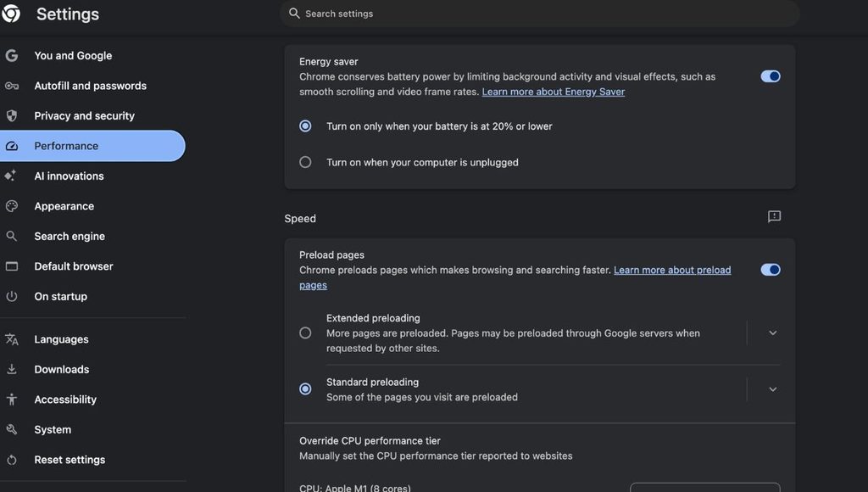Click the sparkle icon for AI innovations

pos(10,176)
